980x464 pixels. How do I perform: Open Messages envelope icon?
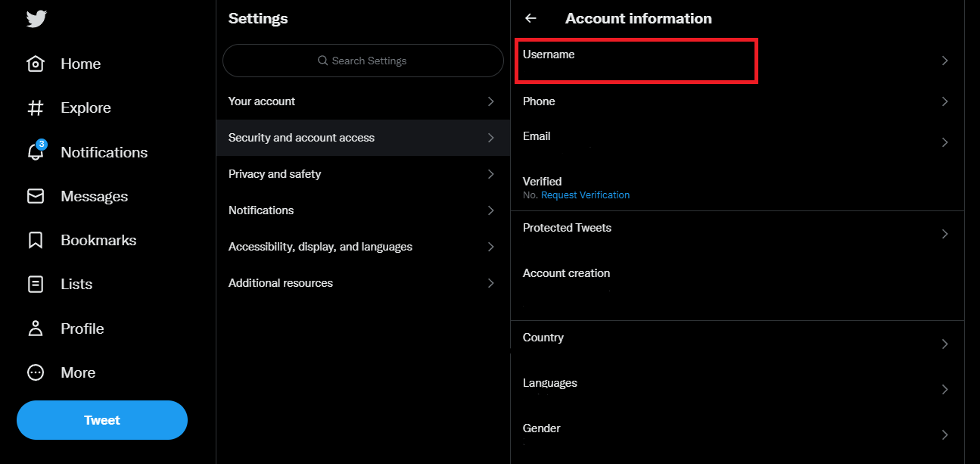coord(36,196)
